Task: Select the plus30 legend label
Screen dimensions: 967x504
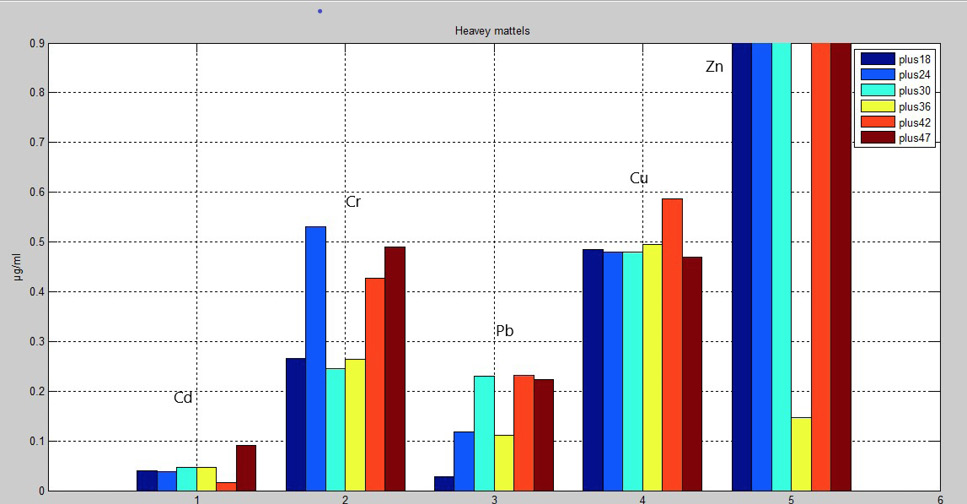Action: tap(915, 91)
